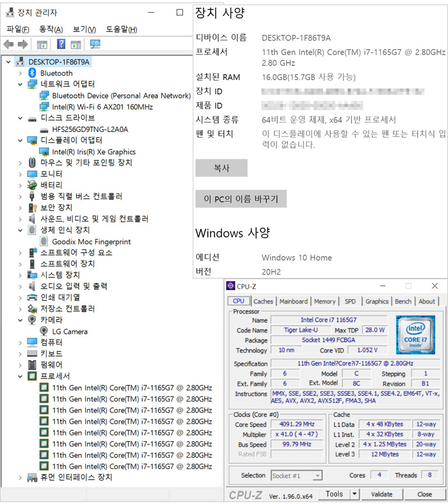
Task: Click the Goodix Moc Fingerprint device icon
Action: (44, 241)
